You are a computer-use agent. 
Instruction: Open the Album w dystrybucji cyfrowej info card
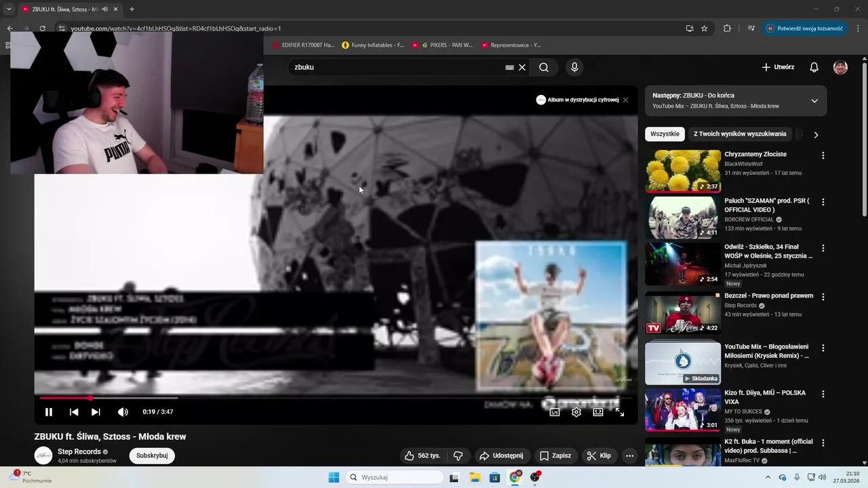tap(578, 100)
